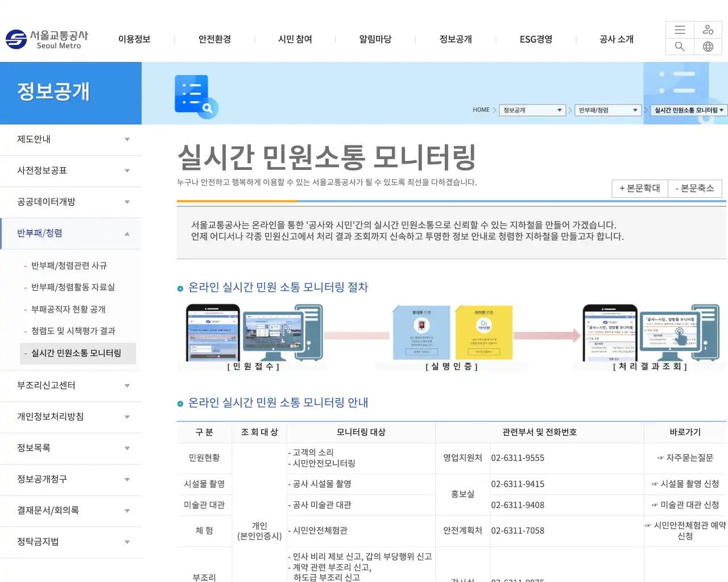Image resolution: width=728 pixels, height=582 pixels.
Task: Click the 홍보실 department cell
Action: coord(462,494)
